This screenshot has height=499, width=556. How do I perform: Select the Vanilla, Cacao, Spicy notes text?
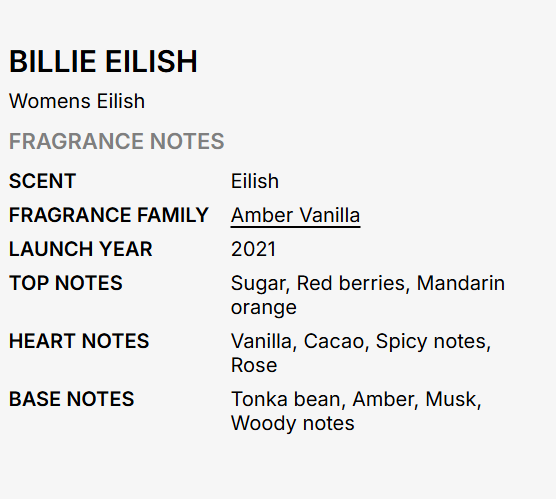pyautogui.click(x=361, y=342)
